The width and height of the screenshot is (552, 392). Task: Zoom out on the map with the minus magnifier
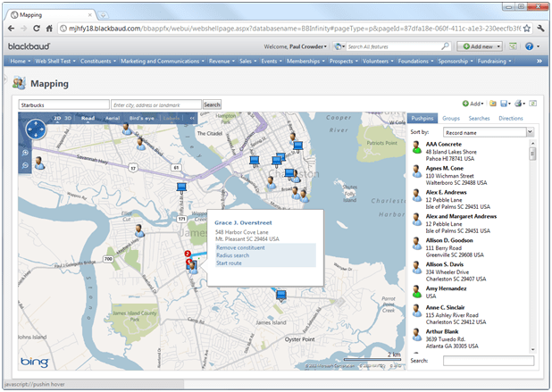point(25,165)
